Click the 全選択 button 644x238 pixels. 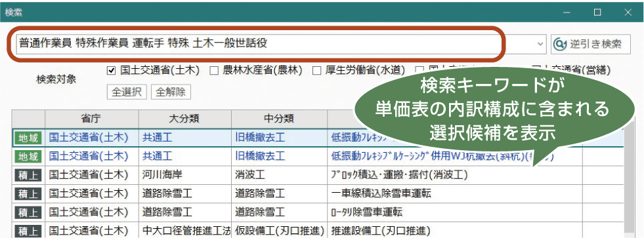pos(127,92)
